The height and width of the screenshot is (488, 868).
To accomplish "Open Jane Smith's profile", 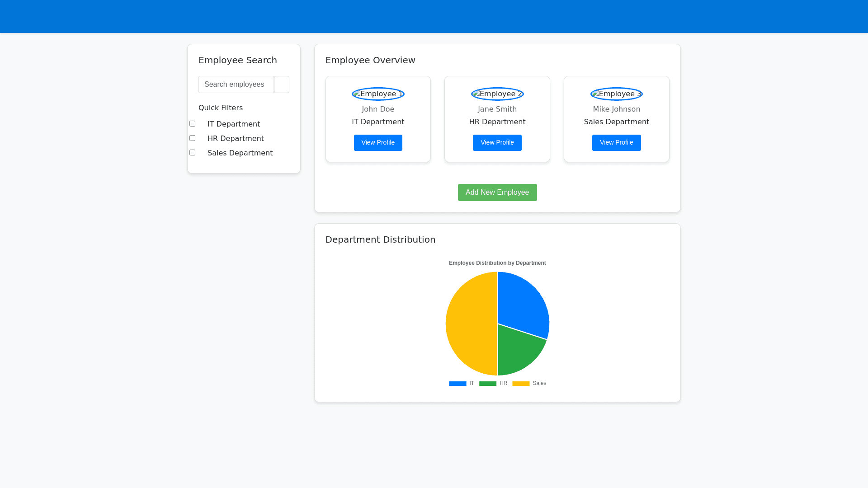I will click(497, 143).
